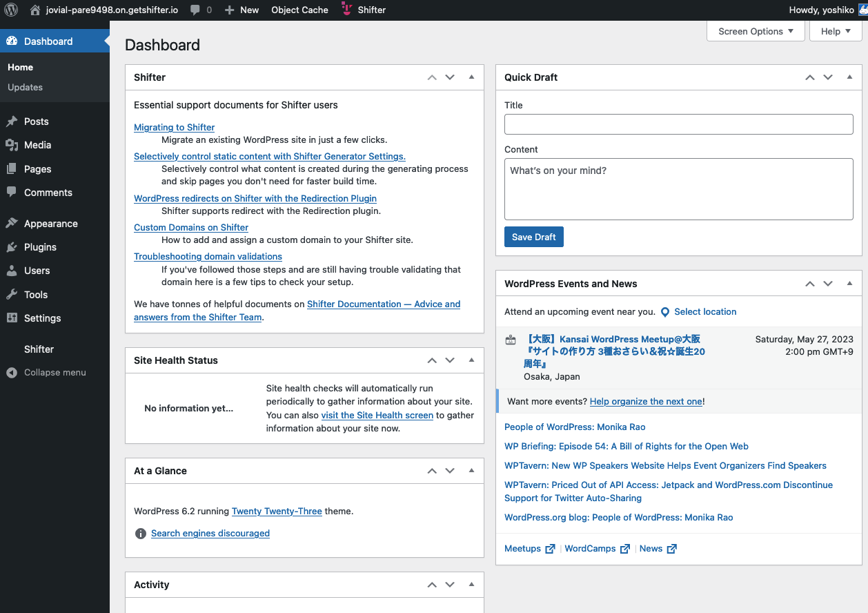The image size is (868, 613).
Task: Click the meetup event icon for Kansai WordPress Meetup
Action: click(511, 340)
